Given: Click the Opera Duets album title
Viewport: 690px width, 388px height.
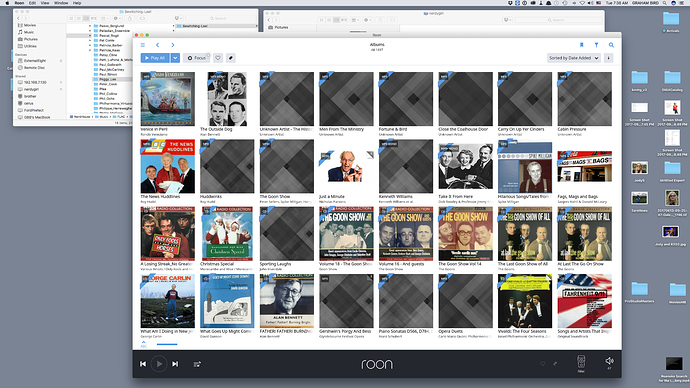Looking at the screenshot, I should point(450,331).
